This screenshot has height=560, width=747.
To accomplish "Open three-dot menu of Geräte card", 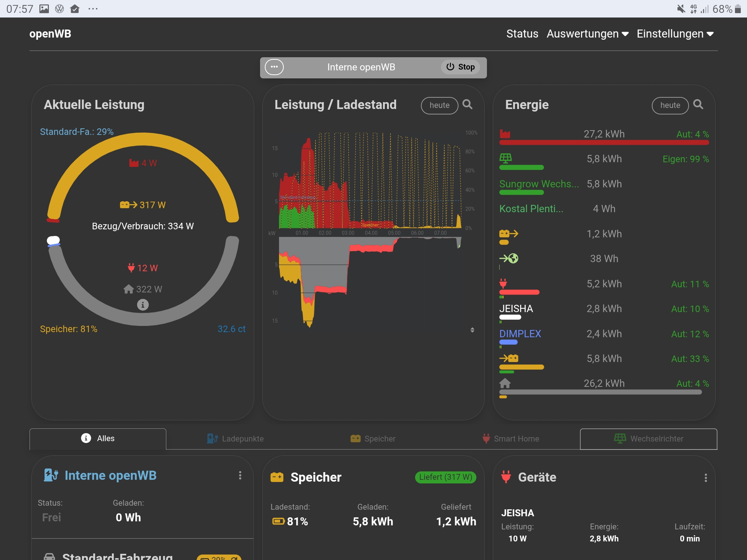I will pyautogui.click(x=705, y=478).
